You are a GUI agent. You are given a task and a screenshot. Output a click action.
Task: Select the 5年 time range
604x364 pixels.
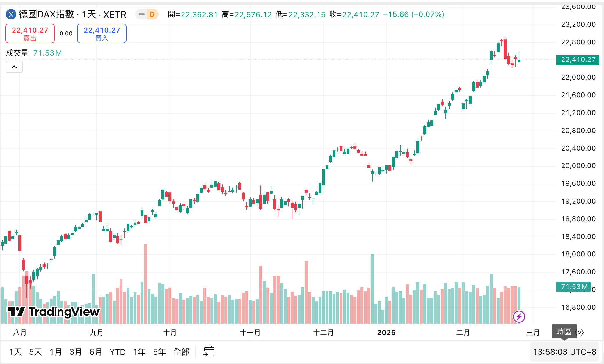tap(159, 352)
